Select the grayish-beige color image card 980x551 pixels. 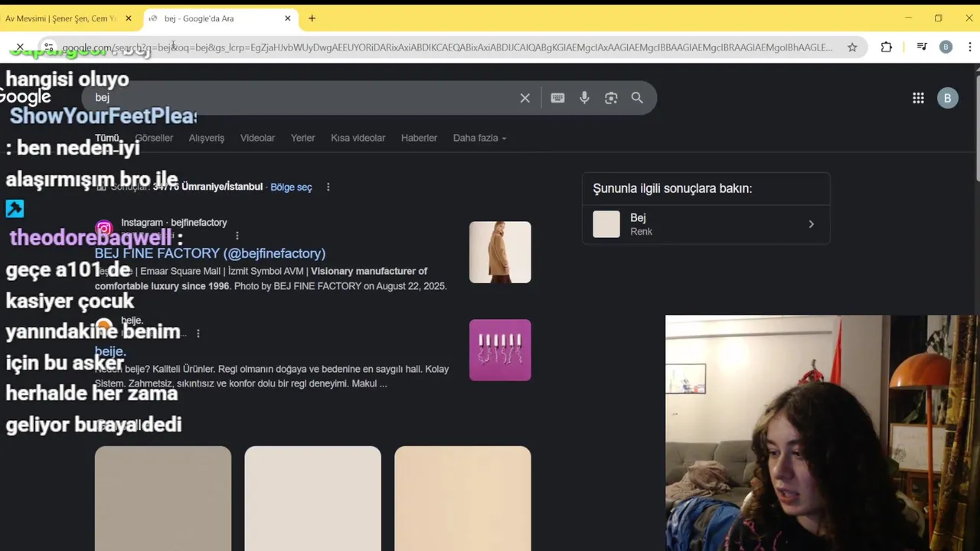point(163,498)
